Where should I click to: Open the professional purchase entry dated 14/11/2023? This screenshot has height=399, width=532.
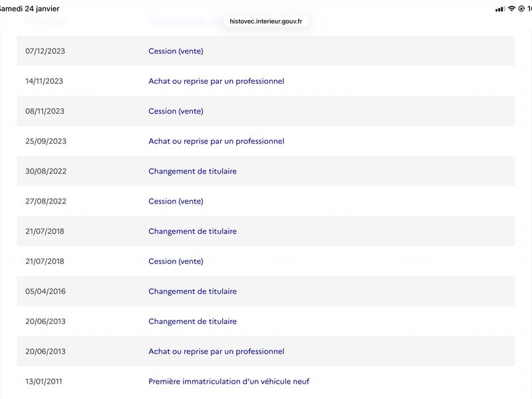pos(216,81)
